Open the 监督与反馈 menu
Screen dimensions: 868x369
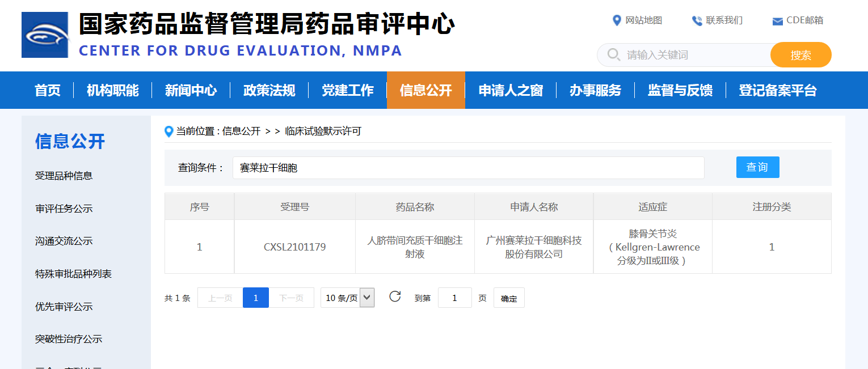coord(680,90)
